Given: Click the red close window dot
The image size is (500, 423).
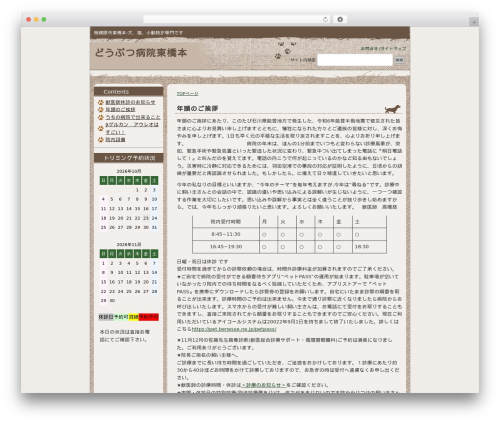Looking at the screenshot, I should click(x=29, y=19).
